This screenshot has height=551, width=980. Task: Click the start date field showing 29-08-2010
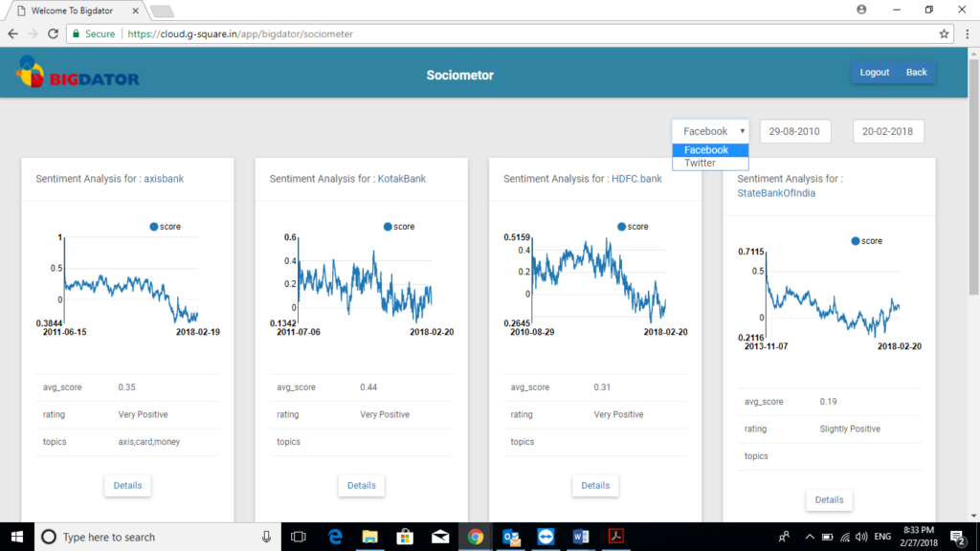tap(795, 131)
